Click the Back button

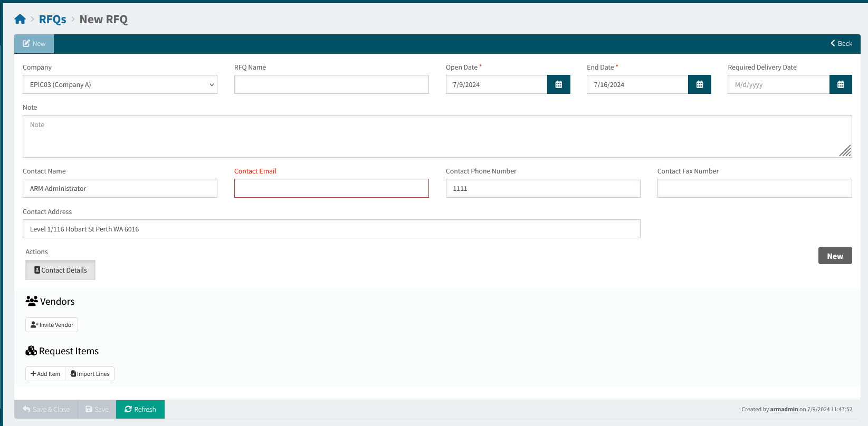[841, 44]
